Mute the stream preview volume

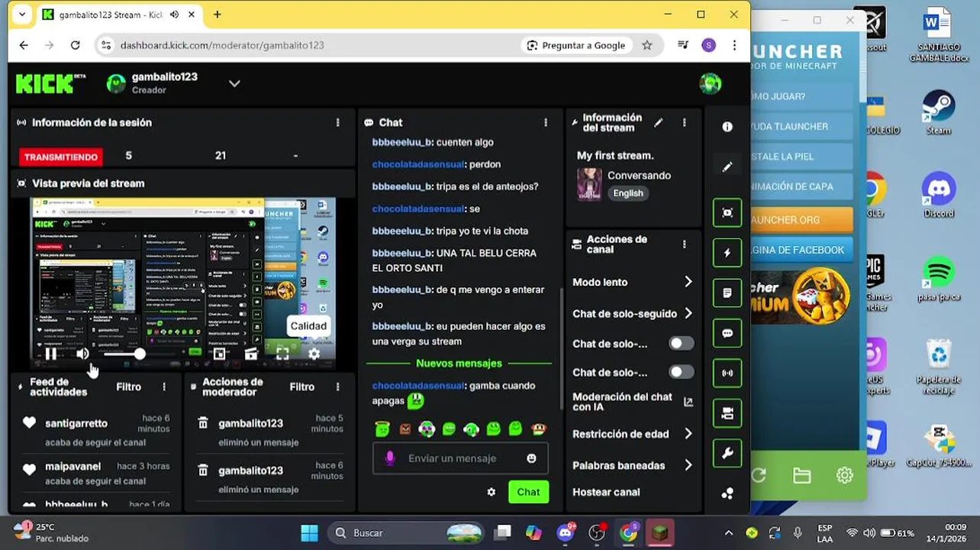82,354
